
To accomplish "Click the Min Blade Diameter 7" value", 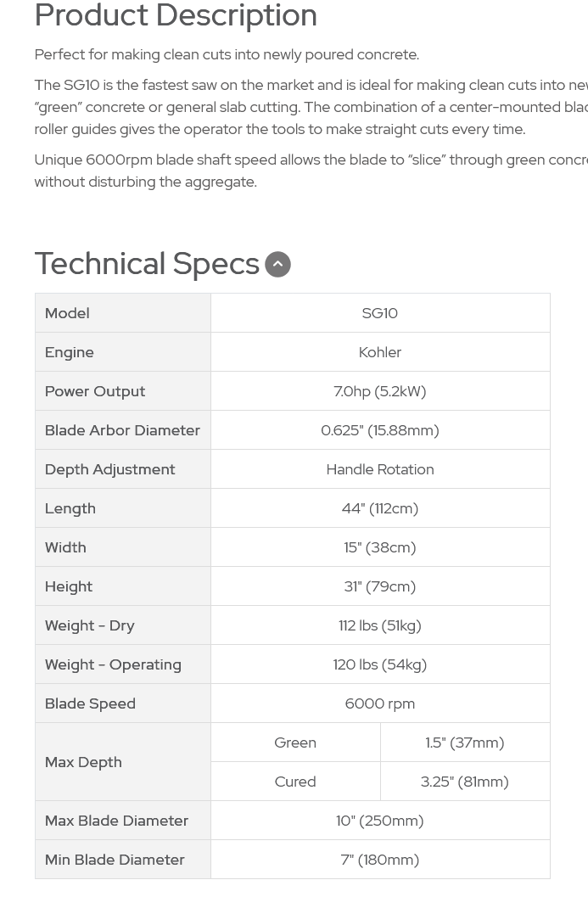I will (x=380, y=860).
